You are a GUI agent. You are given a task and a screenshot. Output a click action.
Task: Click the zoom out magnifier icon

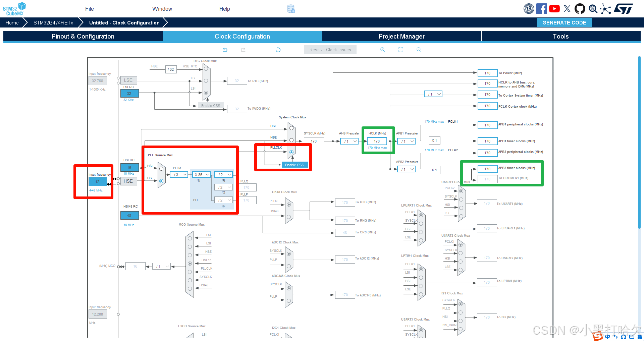click(419, 50)
